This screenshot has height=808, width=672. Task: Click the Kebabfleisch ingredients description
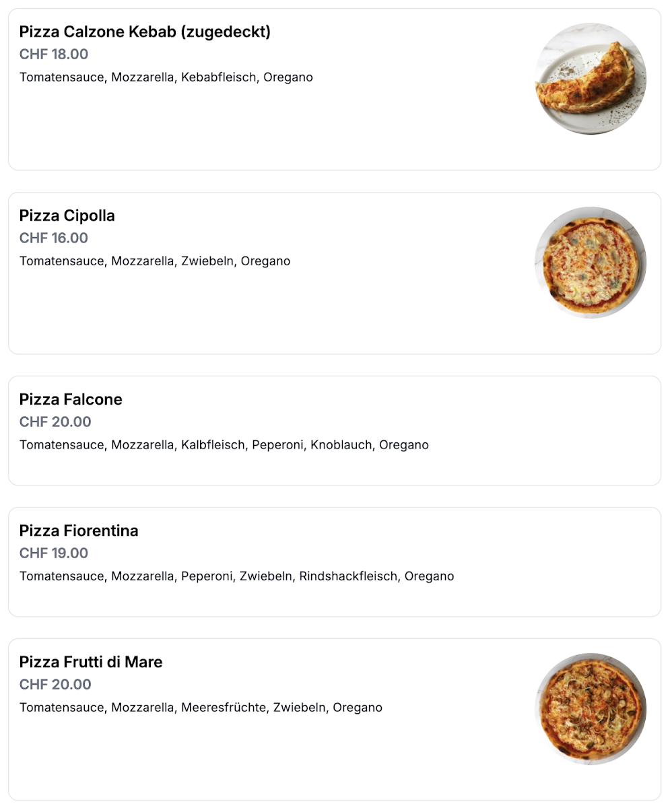166,77
